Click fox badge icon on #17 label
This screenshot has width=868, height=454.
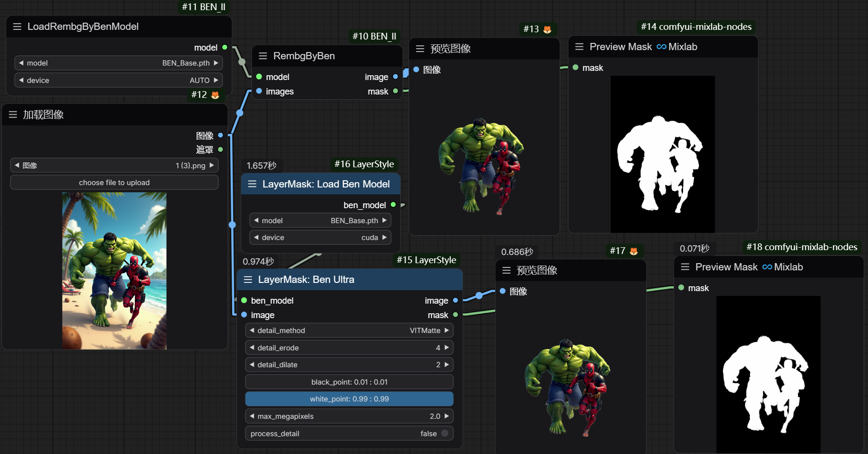tap(634, 251)
